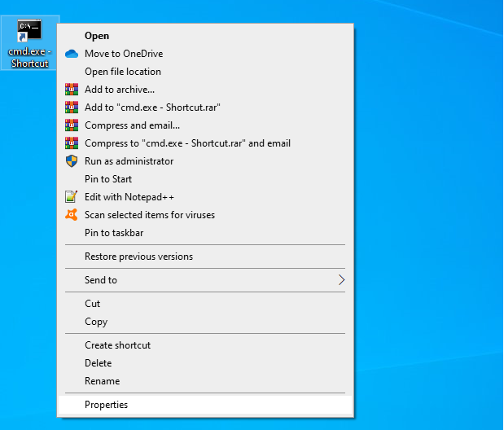Select Add to archive...

(205, 90)
